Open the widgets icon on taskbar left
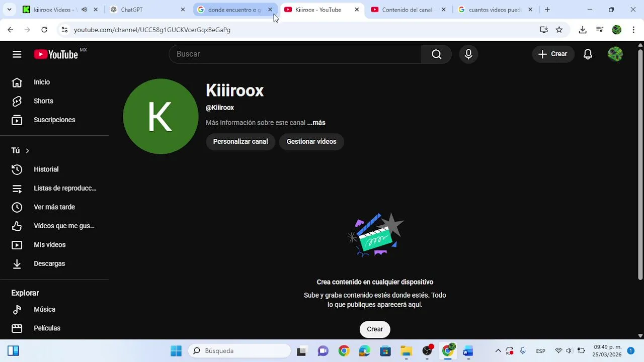Image resolution: width=644 pixels, height=362 pixels. point(13,351)
